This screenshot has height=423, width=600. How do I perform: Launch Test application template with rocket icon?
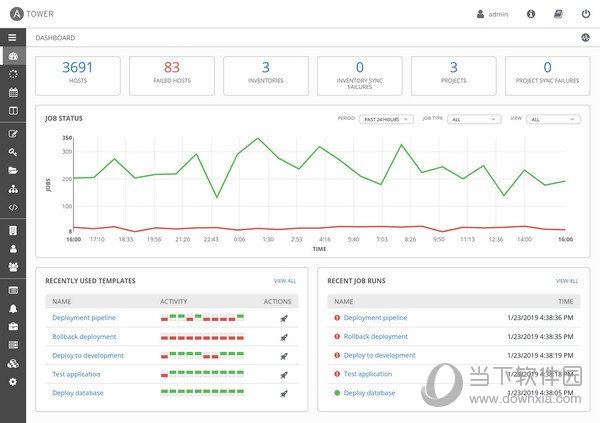(x=284, y=375)
